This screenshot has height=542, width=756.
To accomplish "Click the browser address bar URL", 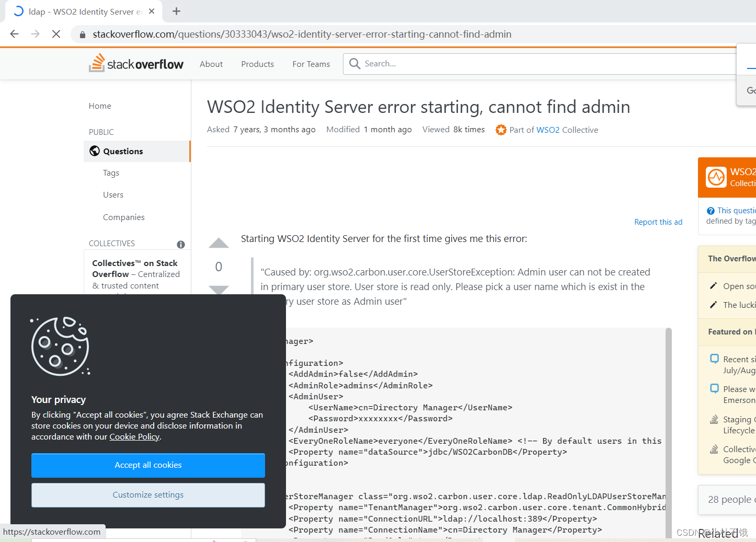I will (302, 34).
